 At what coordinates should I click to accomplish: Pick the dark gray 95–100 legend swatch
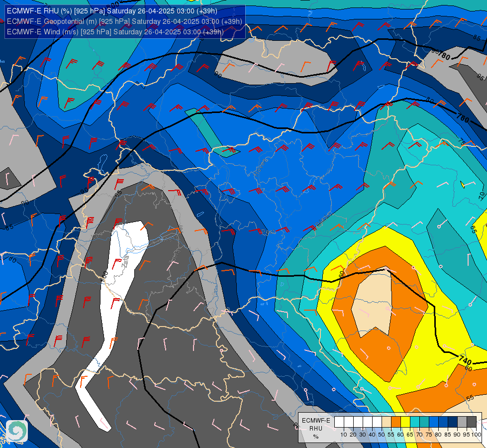coord(472,422)
